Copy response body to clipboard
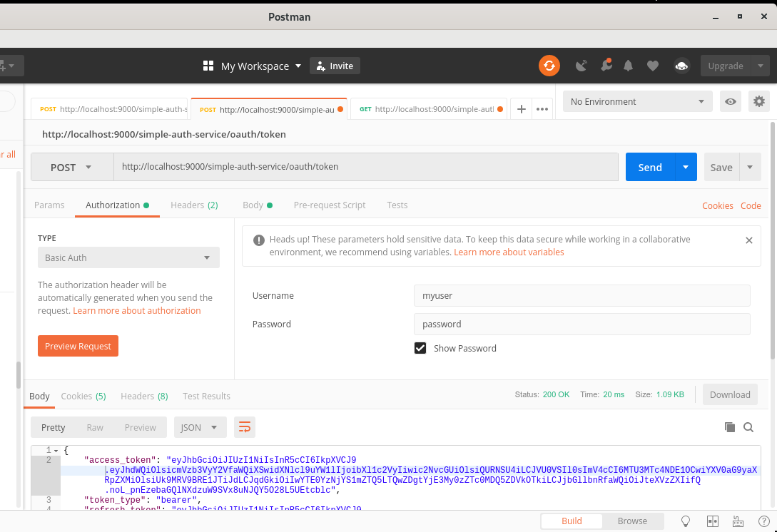This screenshot has width=777, height=532. 729,427
